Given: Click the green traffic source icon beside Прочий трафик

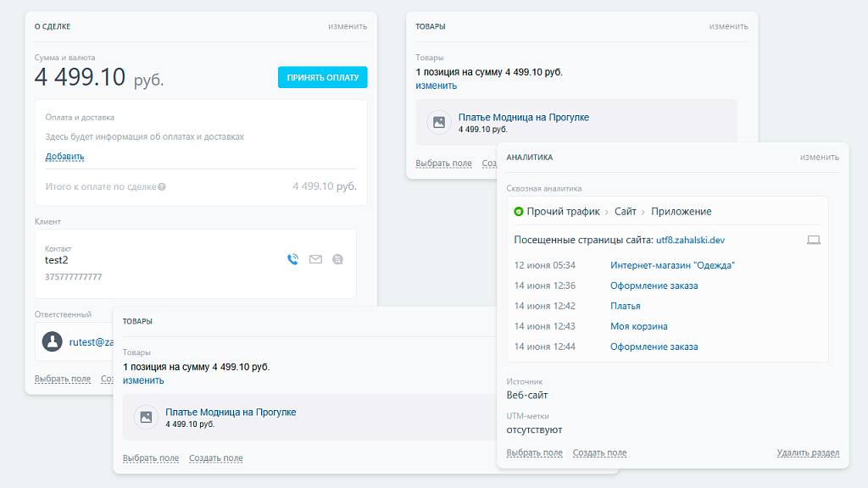Looking at the screenshot, I should coord(518,211).
